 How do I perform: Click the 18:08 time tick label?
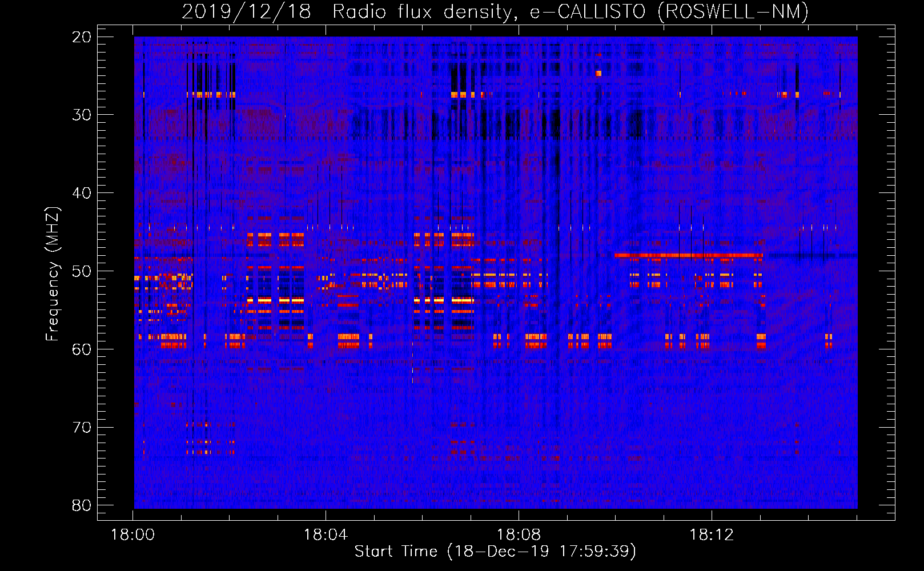click(519, 535)
